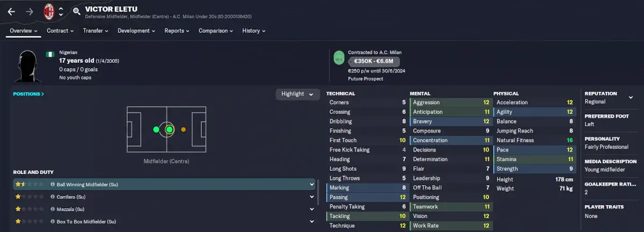Click the info icon beside Mezzala (Su)
Viewport: 644px width, 232px height.
53,209
